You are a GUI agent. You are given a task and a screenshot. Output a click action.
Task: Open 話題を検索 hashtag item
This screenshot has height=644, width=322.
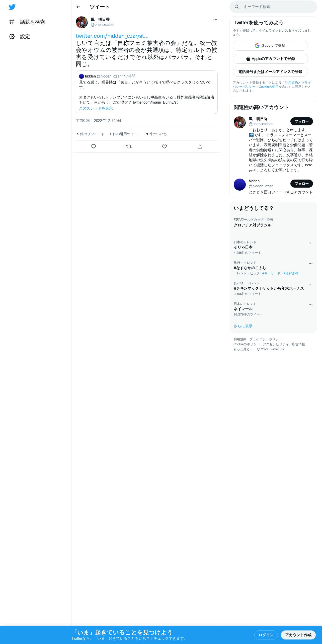coord(27,22)
